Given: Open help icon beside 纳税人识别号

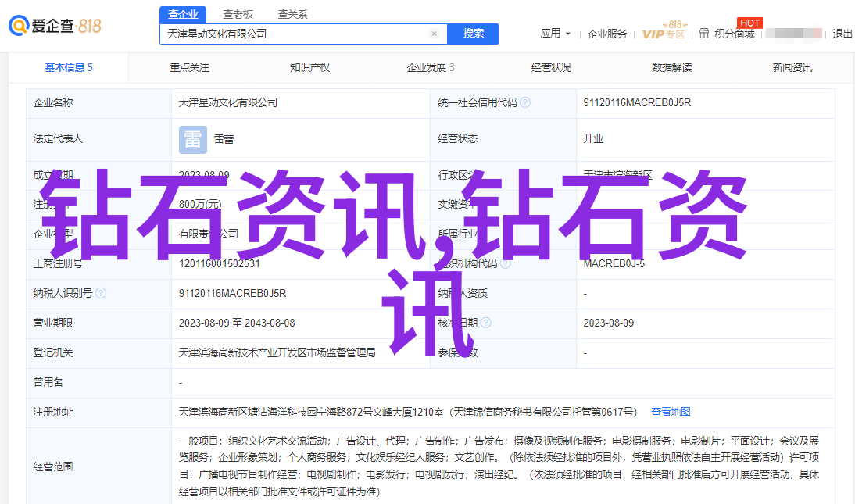Looking at the screenshot, I should [101, 294].
